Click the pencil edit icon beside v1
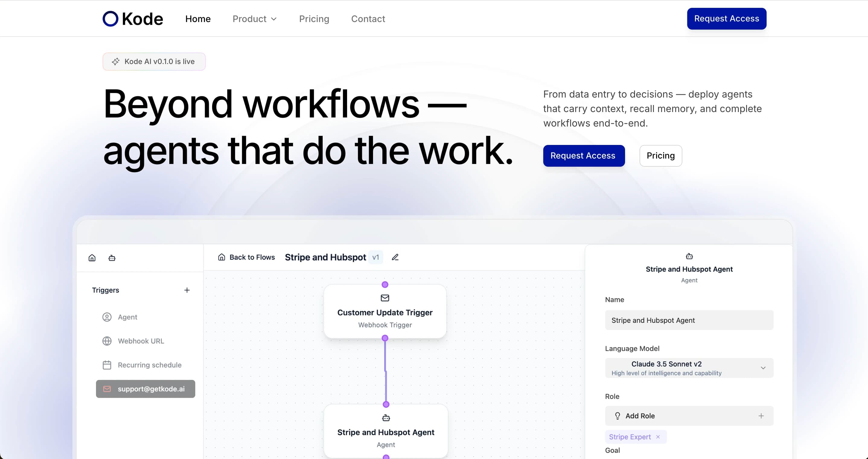 (395, 257)
